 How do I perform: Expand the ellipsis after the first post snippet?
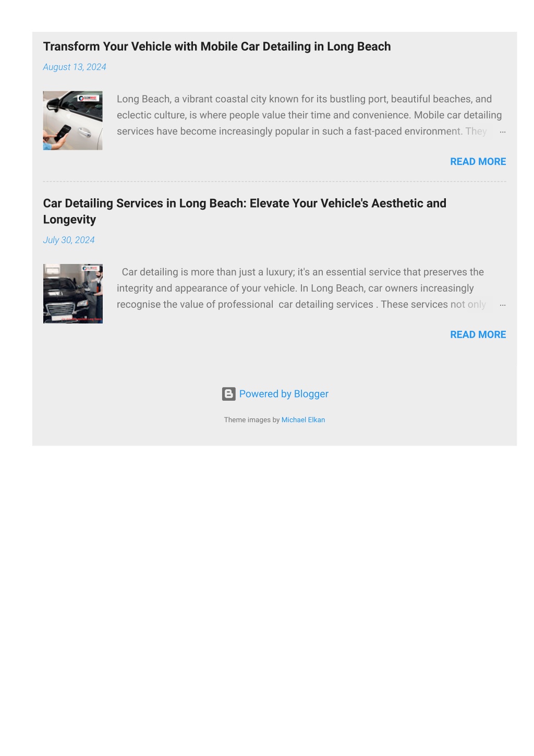[503, 131]
